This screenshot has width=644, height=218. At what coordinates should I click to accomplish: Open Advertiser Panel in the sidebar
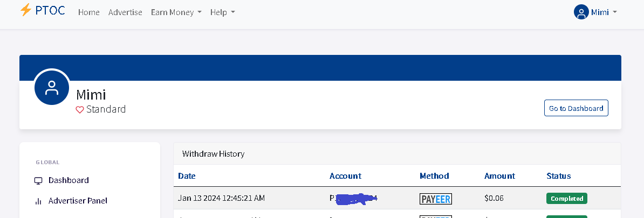78,201
